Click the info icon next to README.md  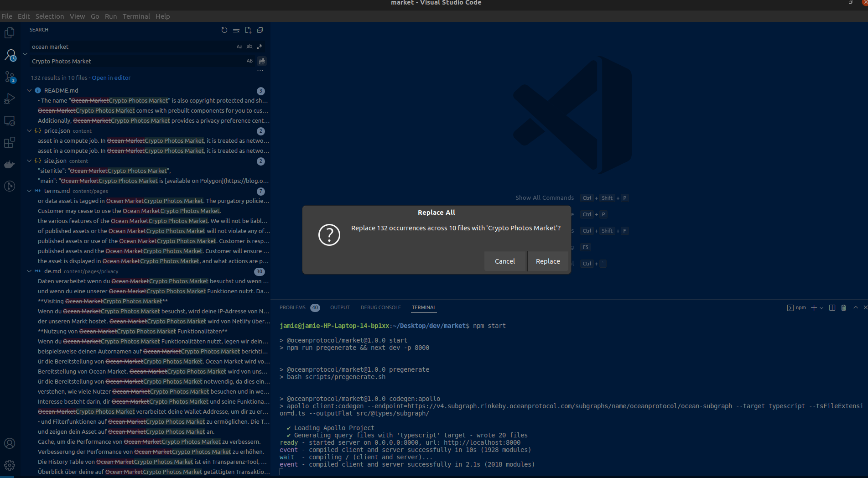(38, 90)
